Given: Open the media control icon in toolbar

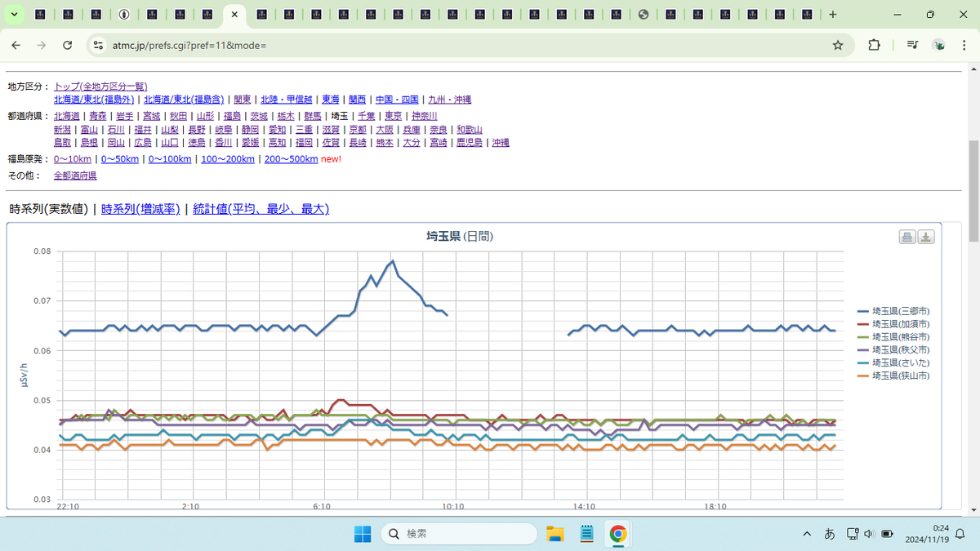Looking at the screenshot, I should coord(913,45).
